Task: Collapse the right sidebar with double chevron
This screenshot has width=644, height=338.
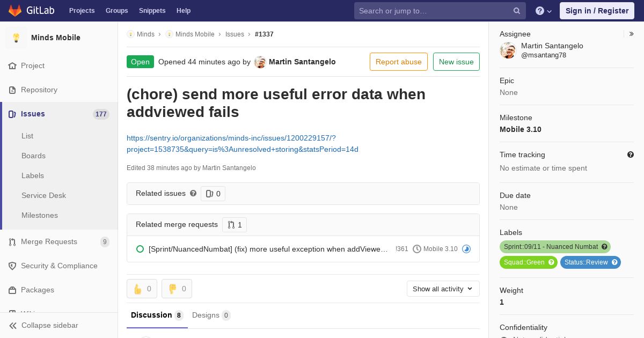Action: tap(632, 34)
